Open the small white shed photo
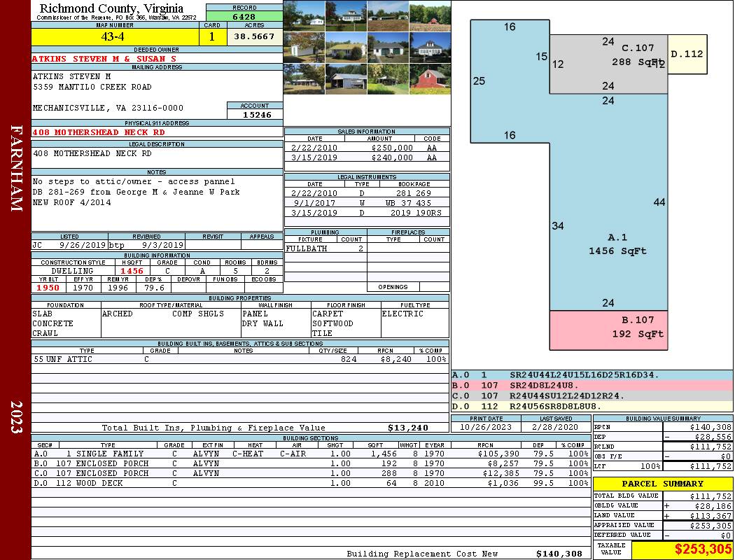The width and height of the screenshot is (735, 560). pyautogui.click(x=304, y=48)
